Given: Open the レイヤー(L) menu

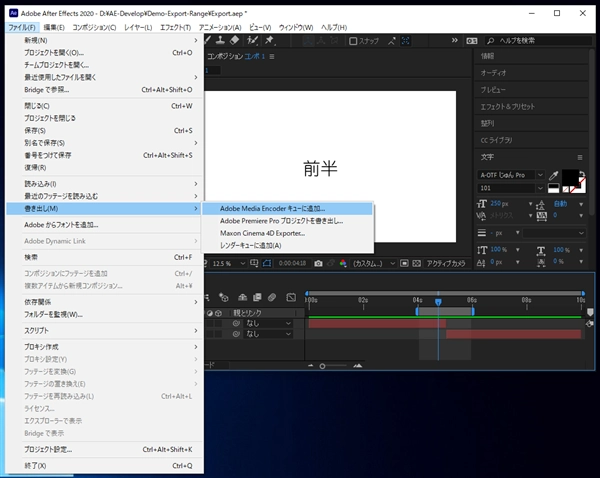Looking at the screenshot, I should coord(138,28).
